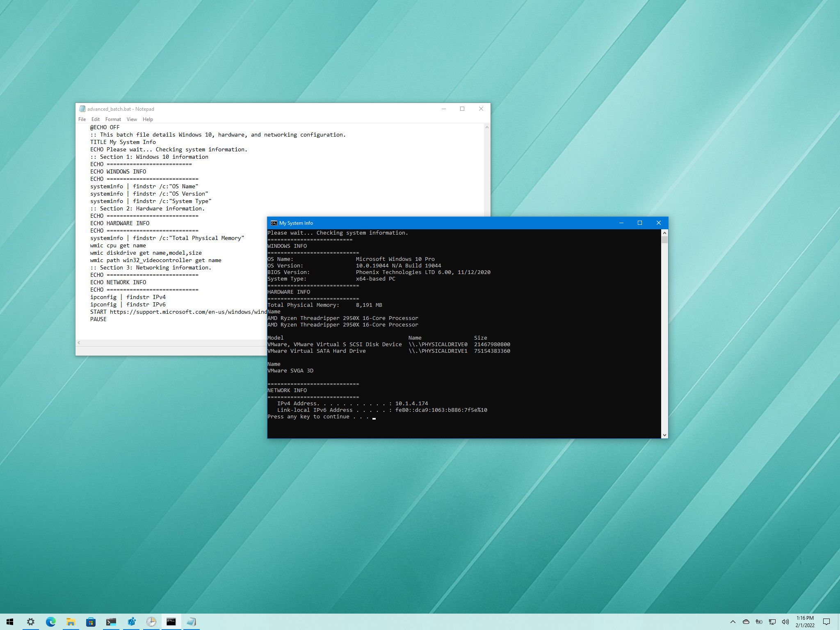The width and height of the screenshot is (840, 630).
Task: Show hidden system tray icons
Action: 733,622
